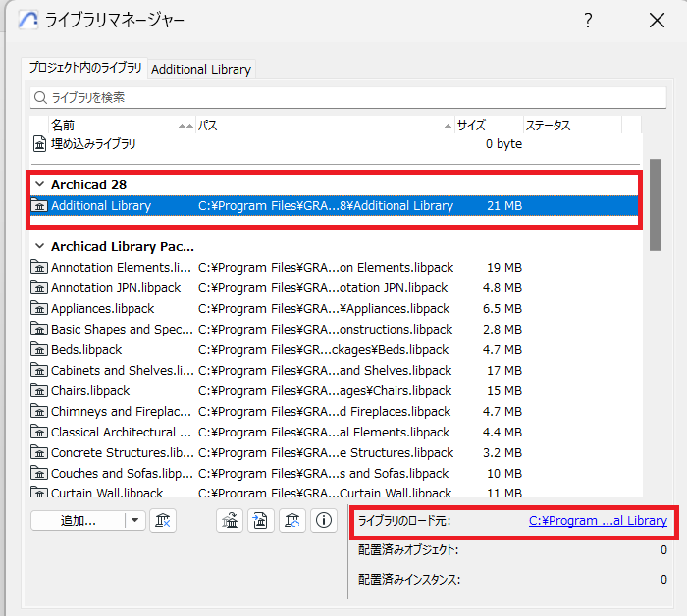
Task: Select the Classical Architectural ... row
Action: pos(335,432)
